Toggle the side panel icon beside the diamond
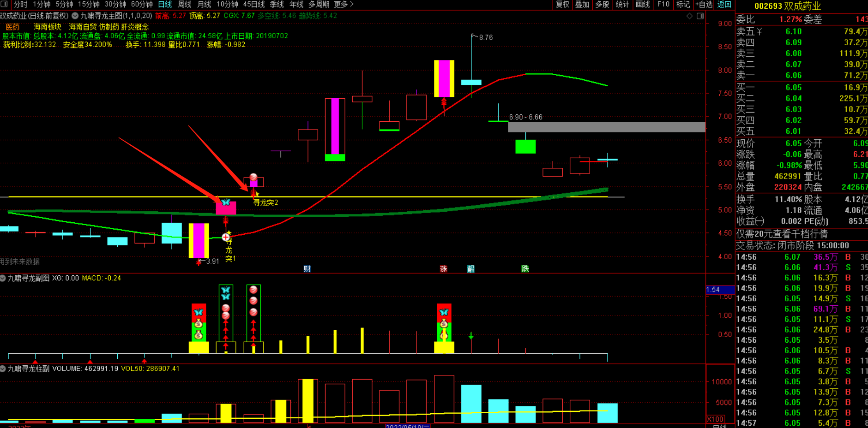The image size is (868, 428). tap(700, 16)
